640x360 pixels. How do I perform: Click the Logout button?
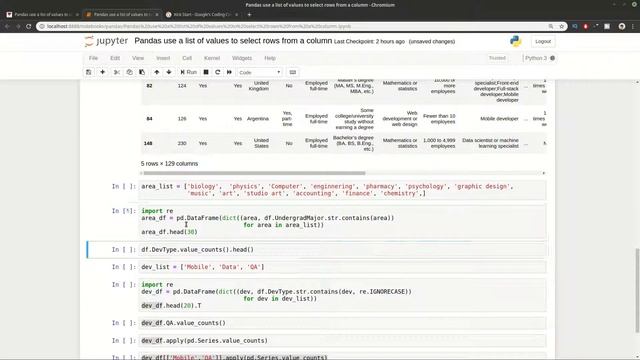[x=543, y=41]
